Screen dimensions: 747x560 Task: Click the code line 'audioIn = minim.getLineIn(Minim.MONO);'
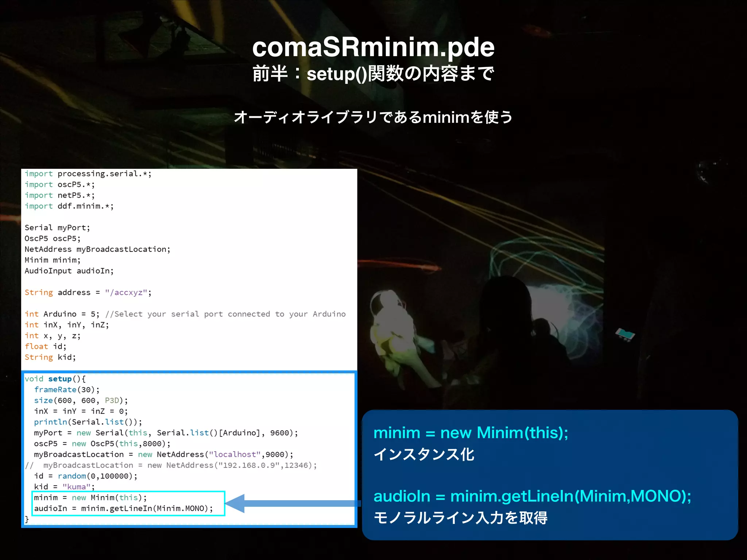(x=123, y=509)
